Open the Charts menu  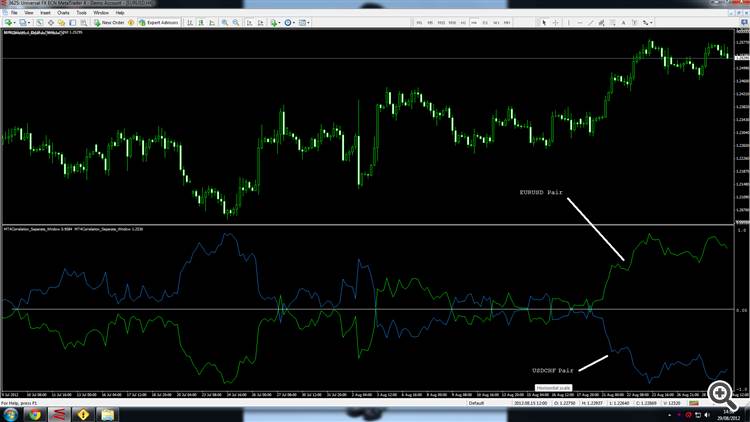[63, 12]
